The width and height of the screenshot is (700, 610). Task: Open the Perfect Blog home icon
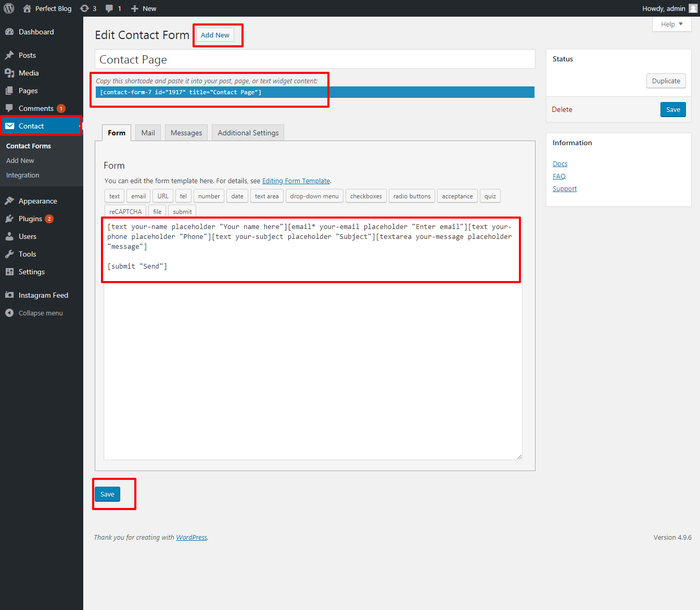(27, 8)
